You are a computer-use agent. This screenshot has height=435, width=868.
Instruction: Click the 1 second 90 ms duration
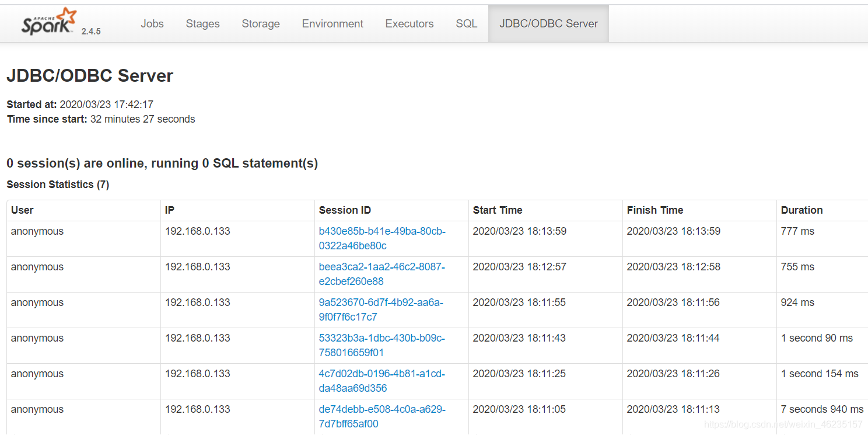click(817, 338)
